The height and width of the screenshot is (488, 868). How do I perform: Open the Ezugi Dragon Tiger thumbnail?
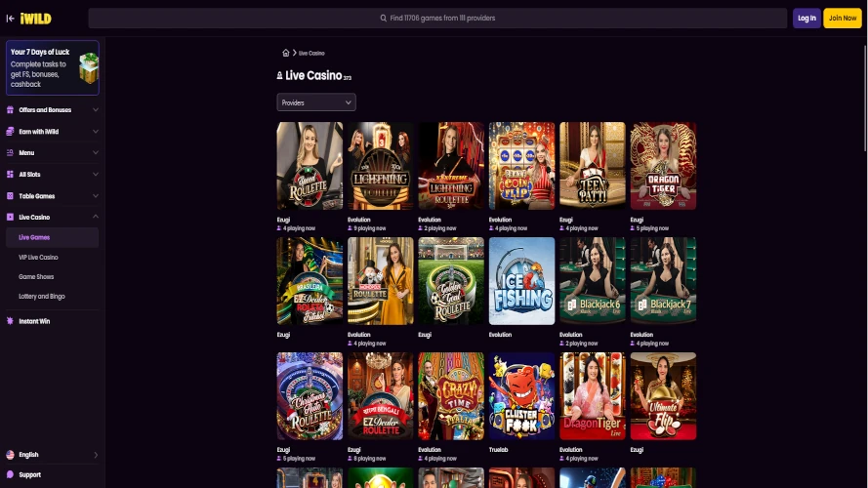point(663,166)
